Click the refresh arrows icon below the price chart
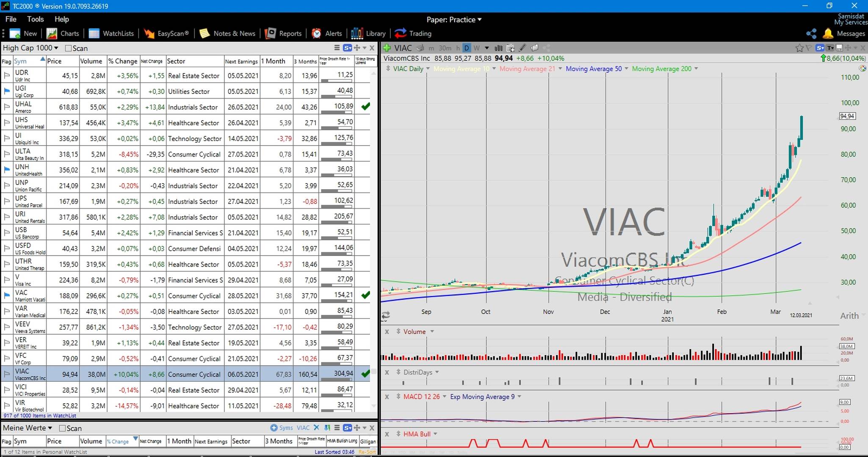Image resolution: width=868 pixels, height=457 pixels. tap(386, 315)
